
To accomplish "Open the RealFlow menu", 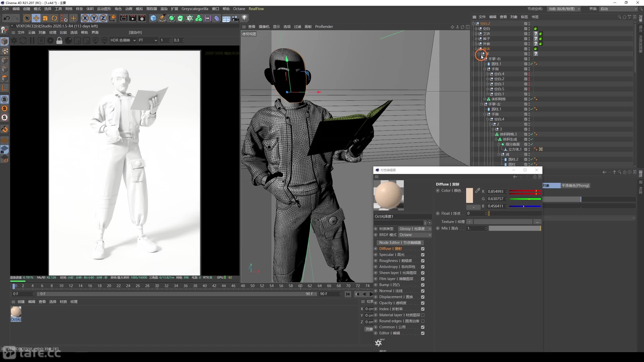I will [x=256, y=9].
